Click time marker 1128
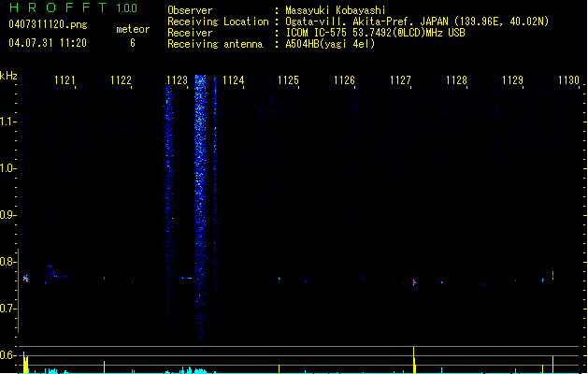588x374 pixels. click(x=456, y=80)
